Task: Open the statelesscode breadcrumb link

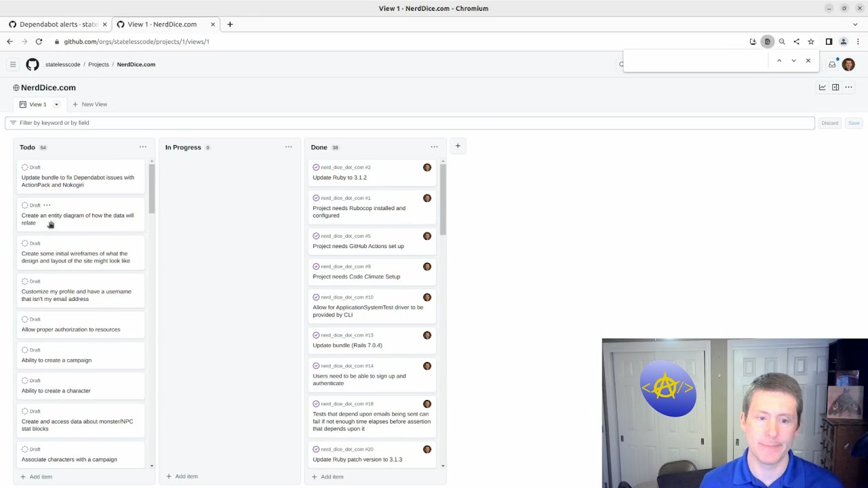Action: 63,64
